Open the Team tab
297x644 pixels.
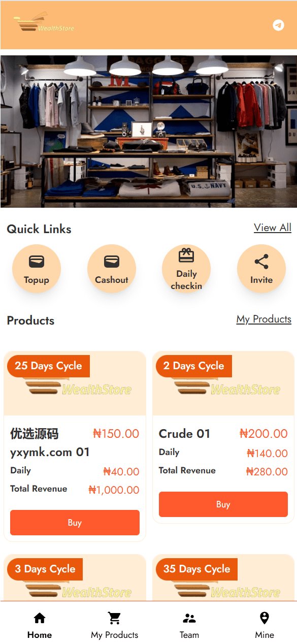pyautogui.click(x=189, y=626)
